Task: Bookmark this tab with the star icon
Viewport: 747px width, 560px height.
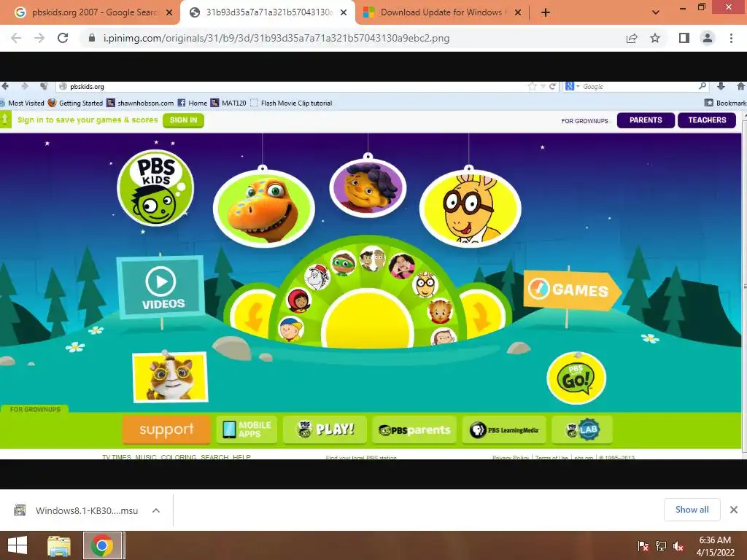Action: click(x=655, y=38)
